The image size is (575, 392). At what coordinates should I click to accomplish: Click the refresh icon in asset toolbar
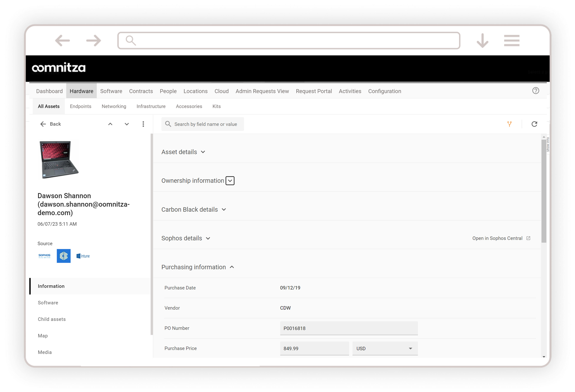coord(534,124)
